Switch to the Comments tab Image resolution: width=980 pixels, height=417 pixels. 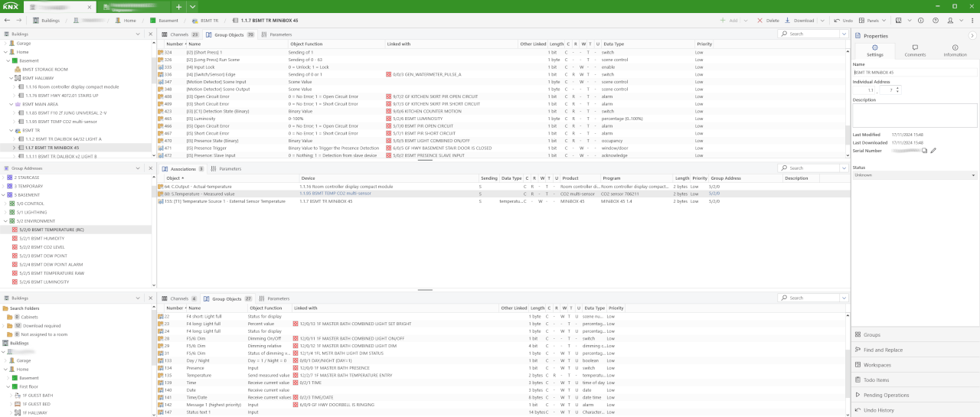pyautogui.click(x=915, y=50)
